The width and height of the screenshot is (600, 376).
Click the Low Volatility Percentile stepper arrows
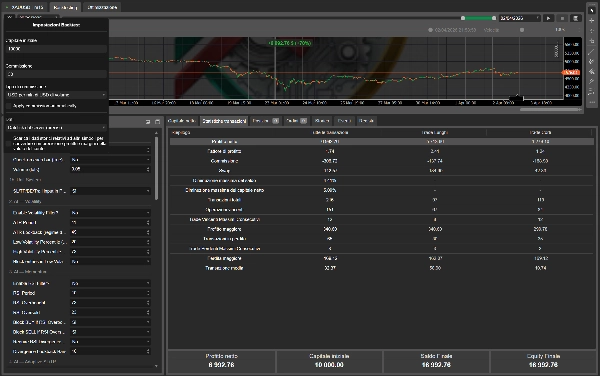click(x=148, y=242)
